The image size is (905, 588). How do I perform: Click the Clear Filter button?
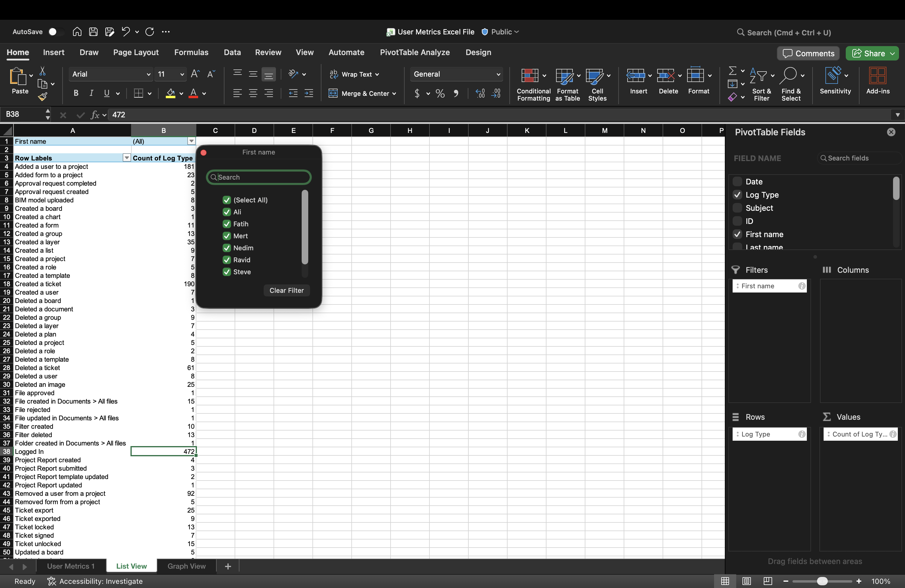click(x=286, y=291)
